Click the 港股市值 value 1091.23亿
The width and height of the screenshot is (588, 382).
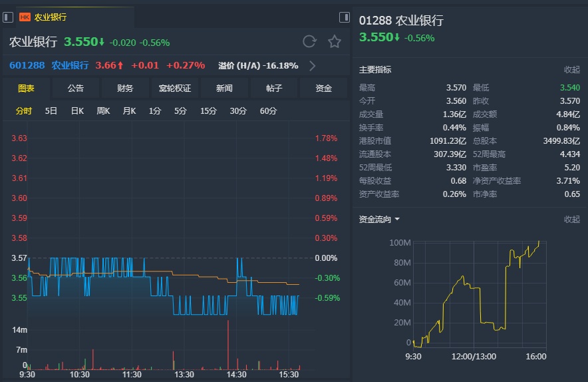pyautogui.click(x=448, y=141)
